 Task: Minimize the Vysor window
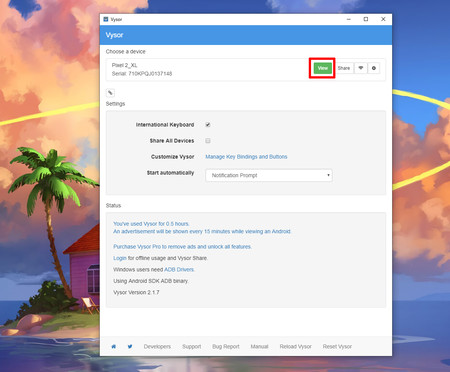click(x=349, y=19)
